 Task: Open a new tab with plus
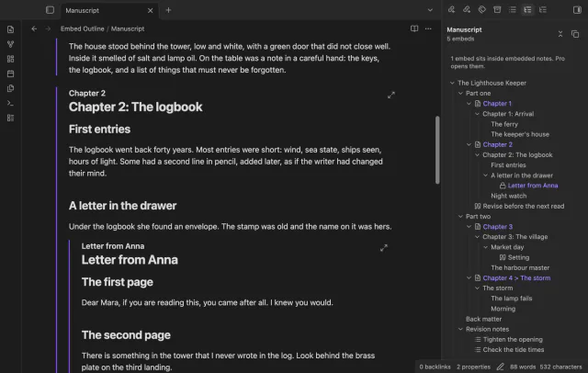tap(168, 10)
